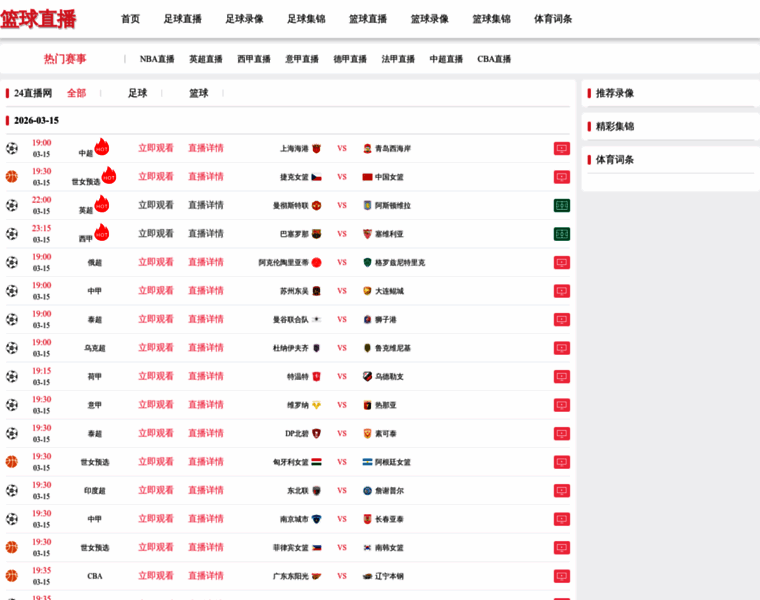Image resolution: width=760 pixels, height=600 pixels.
Task: Click the HOT flame badge next to 英超
Action: click(102, 204)
